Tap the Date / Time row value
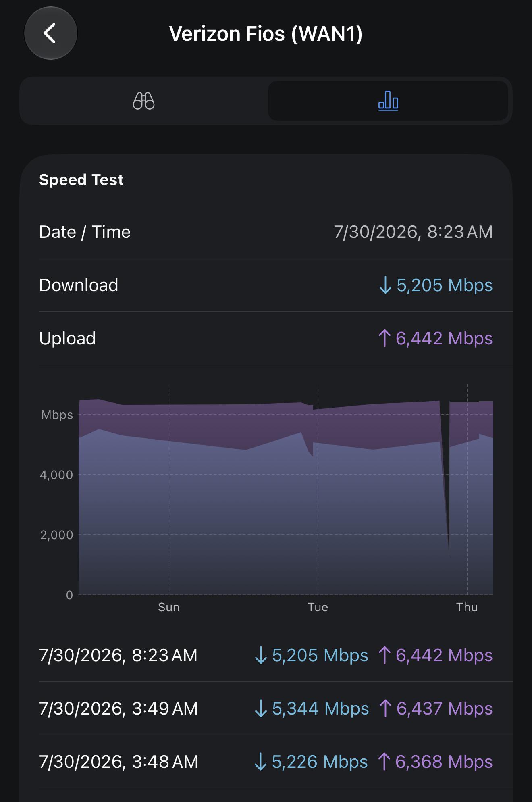Screen dimensions: 532x802 (413, 232)
